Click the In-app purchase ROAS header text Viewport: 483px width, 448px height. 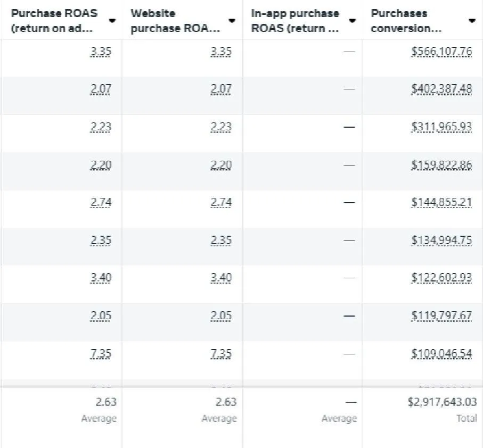(x=295, y=21)
